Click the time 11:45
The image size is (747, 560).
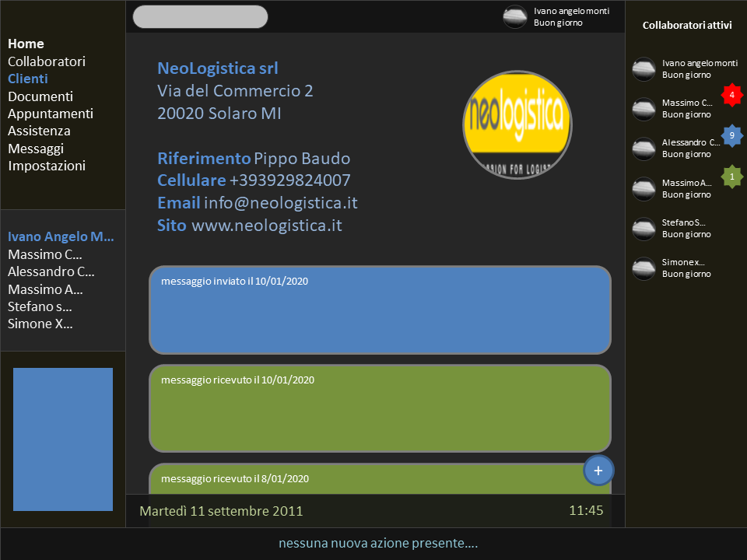tap(586, 510)
